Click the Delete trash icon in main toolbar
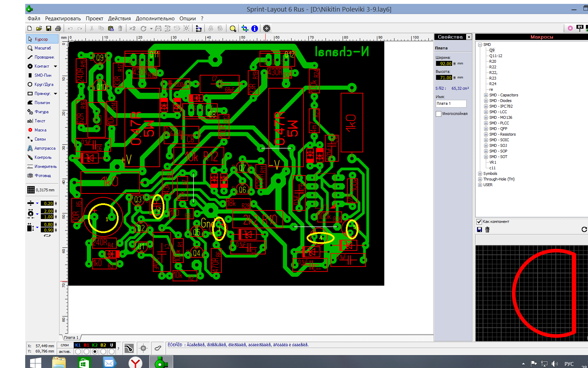This screenshot has height=368, width=588. 120,28
